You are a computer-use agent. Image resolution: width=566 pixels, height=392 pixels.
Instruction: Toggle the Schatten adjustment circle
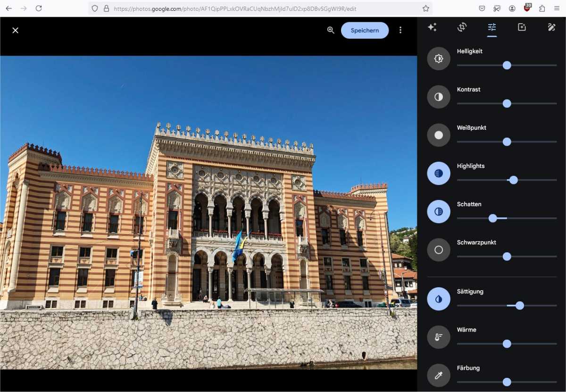tap(438, 211)
